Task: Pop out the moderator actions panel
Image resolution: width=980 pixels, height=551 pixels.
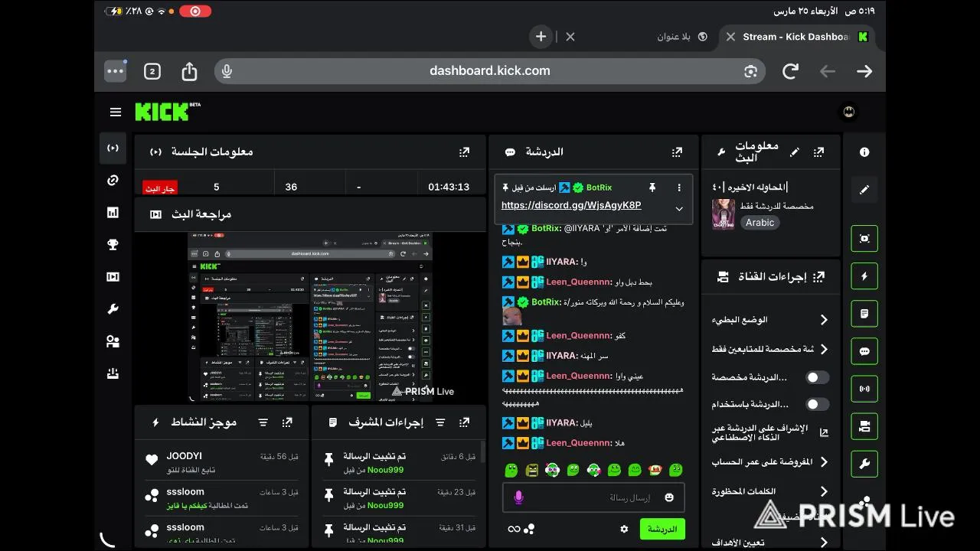Action: tap(464, 422)
